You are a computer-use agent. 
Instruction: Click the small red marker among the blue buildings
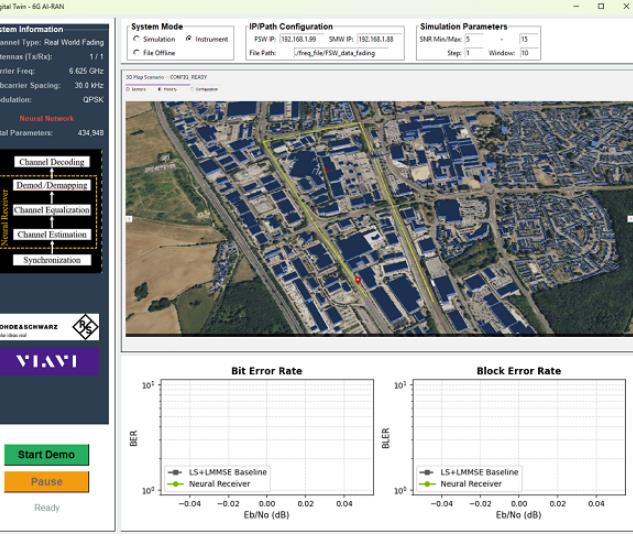328,170
